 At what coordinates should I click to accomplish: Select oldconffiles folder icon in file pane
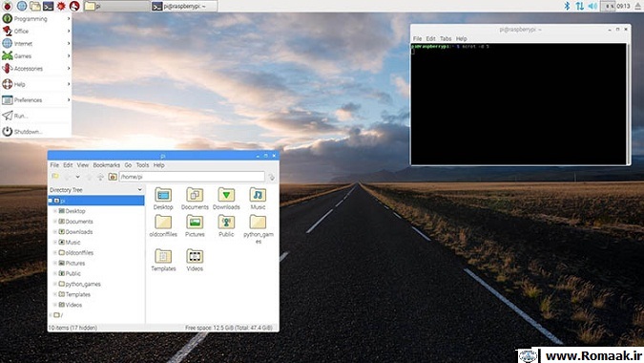coord(163,222)
